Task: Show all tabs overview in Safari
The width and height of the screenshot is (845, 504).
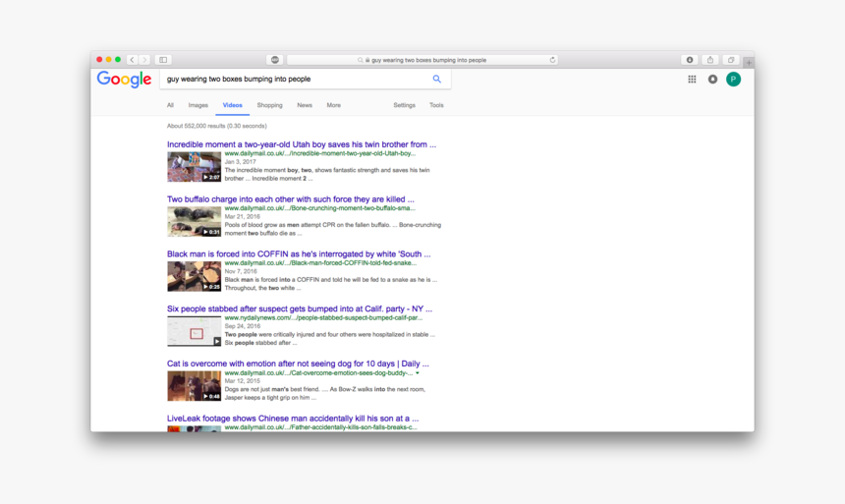Action: pyautogui.click(x=731, y=60)
